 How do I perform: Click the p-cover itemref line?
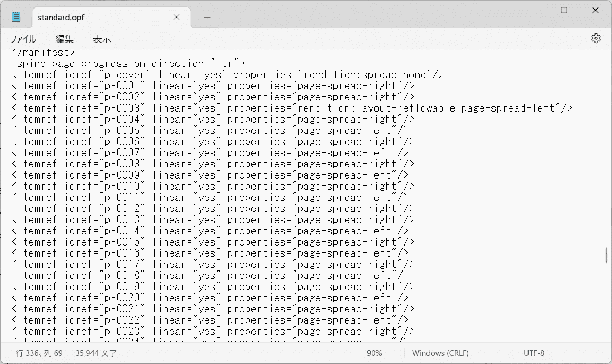click(x=228, y=74)
